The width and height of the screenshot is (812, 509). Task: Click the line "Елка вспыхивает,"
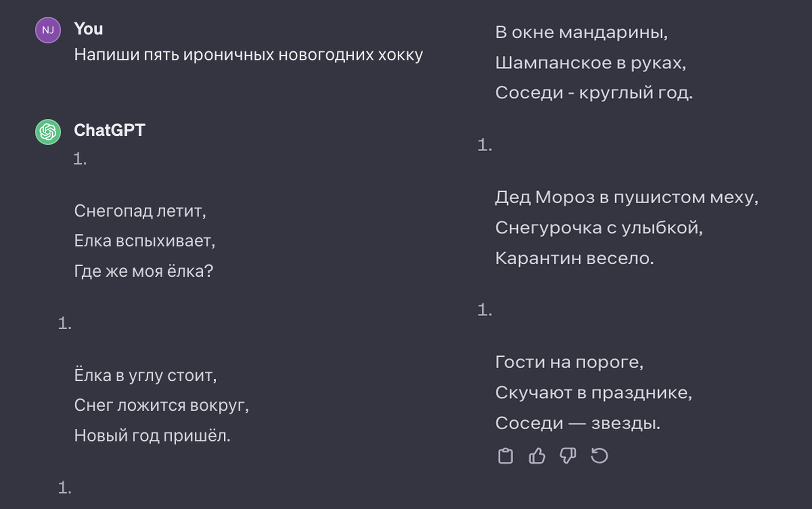pyautogui.click(x=145, y=241)
